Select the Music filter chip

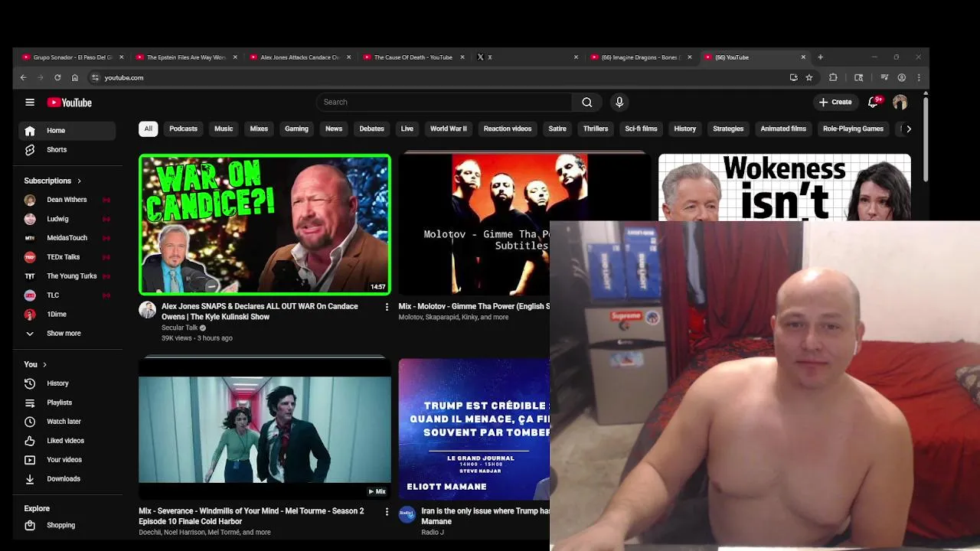pyautogui.click(x=224, y=129)
